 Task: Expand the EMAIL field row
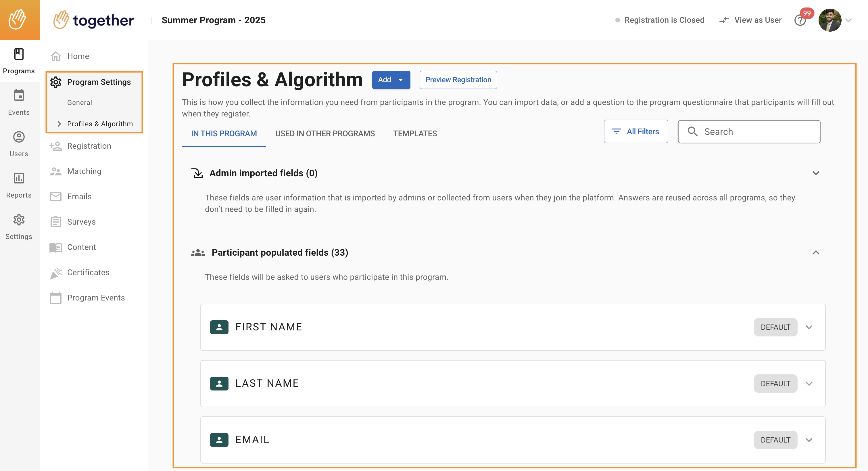pyautogui.click(x=809, y=440)
